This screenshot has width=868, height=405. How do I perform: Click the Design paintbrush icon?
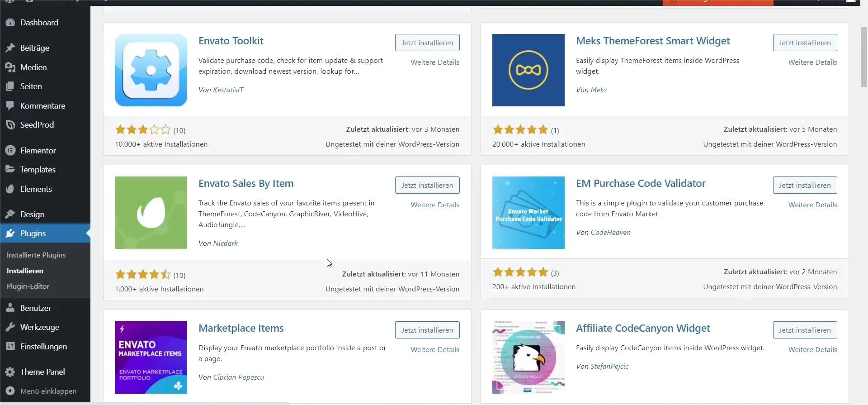[x=10, y=214]
